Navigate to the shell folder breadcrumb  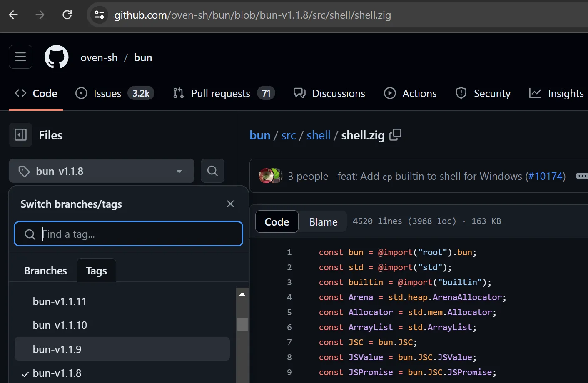318,135
